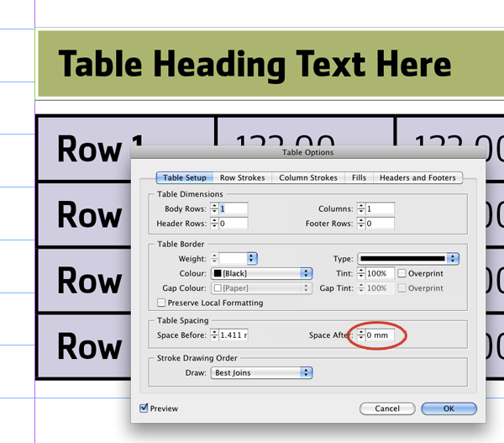This screenshot has height=443, width=504.
Task: Click the border Weight stepper
Action: click(214, 258)
